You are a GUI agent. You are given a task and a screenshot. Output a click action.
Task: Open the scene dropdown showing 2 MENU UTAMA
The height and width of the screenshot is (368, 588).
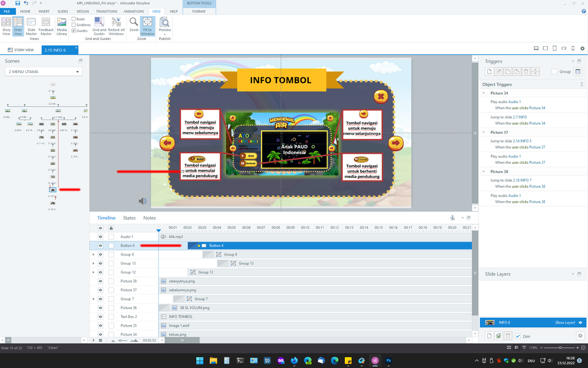click(44, 71)
